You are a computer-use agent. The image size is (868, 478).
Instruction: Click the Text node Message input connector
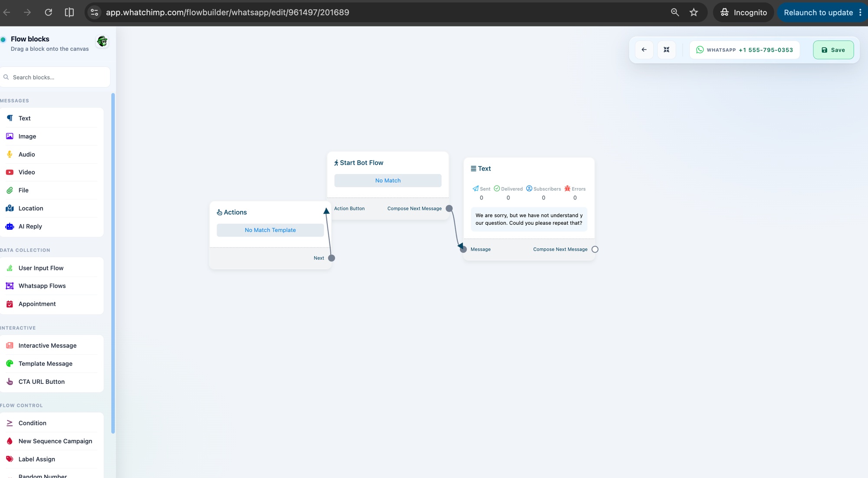pos(464,249)
